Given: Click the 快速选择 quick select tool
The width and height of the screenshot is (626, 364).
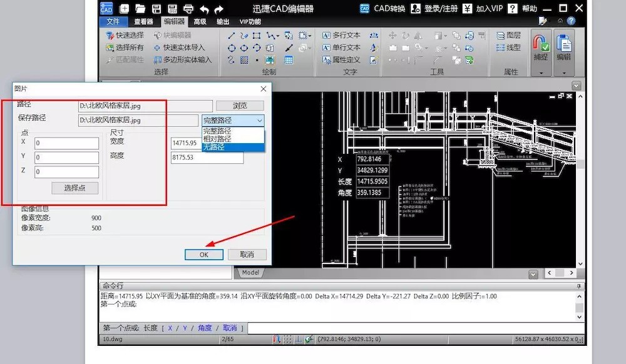Looking at the screenshot, I should click(125, 35).
